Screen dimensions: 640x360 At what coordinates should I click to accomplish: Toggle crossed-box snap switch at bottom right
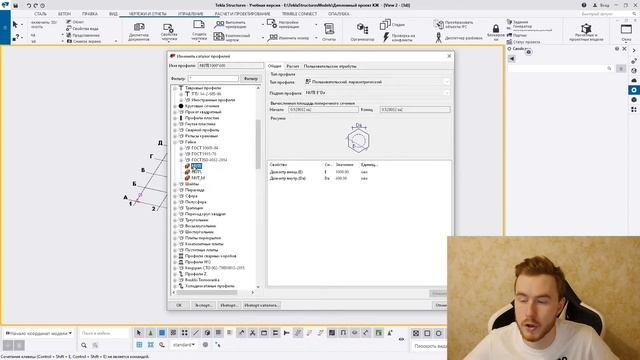pos(416,333)
